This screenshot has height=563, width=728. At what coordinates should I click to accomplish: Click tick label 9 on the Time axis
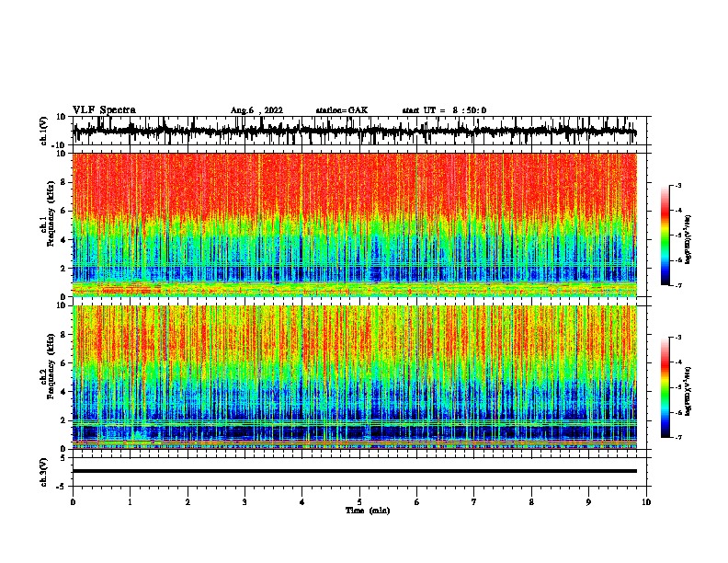(x=588, y=502)
